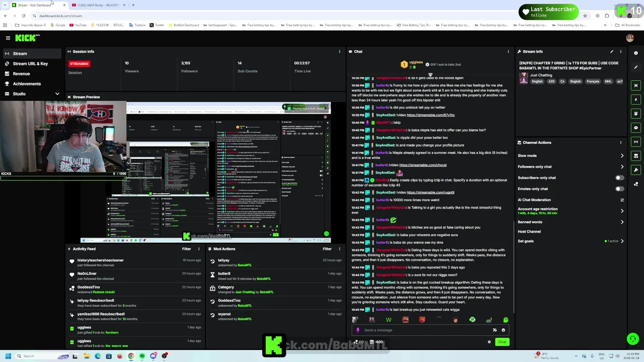This screenshot has width=644, height=362.
Task: Edit stream info with pencil icon
Action: tap(611, 51)
